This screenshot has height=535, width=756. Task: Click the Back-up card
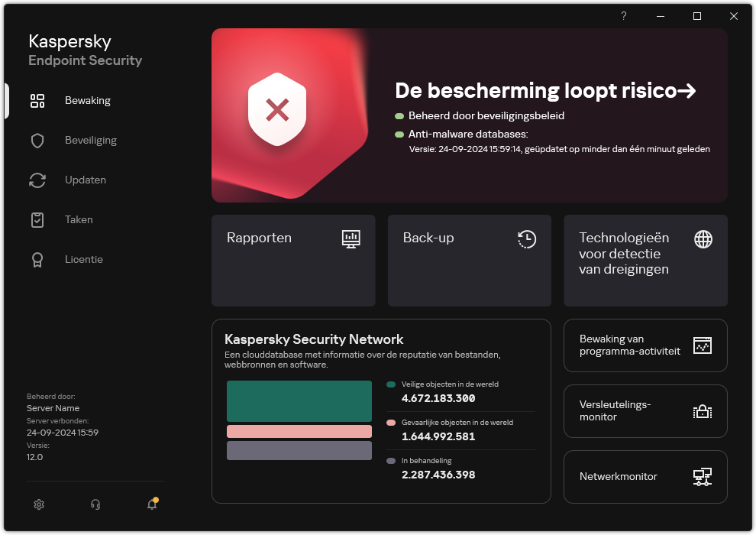(x=469, y=261)
